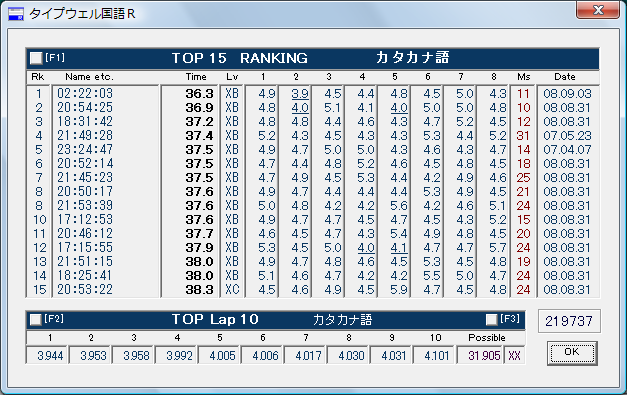Click the name entry 20:52:14

pos(85,164)
